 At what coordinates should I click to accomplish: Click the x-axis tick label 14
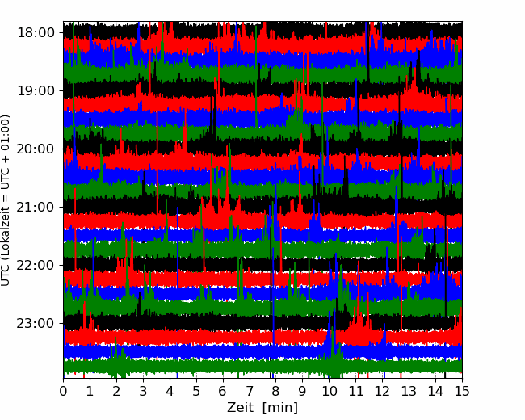point(435,391)
